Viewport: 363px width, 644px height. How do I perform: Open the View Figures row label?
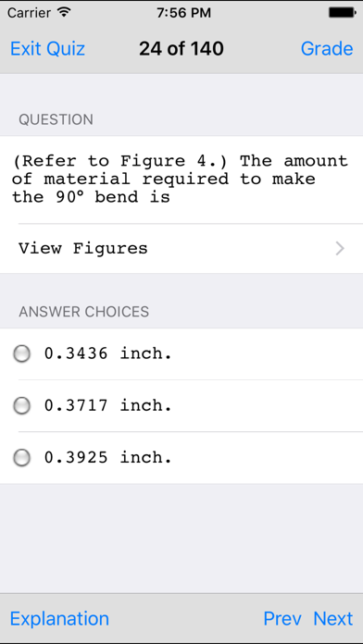click(x=83, y=249)
